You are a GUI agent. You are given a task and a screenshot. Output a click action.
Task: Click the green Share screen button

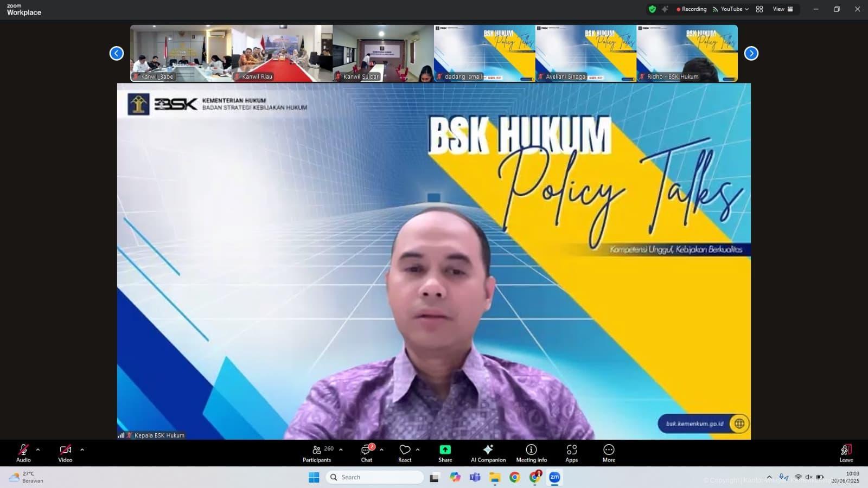[445, 453]
